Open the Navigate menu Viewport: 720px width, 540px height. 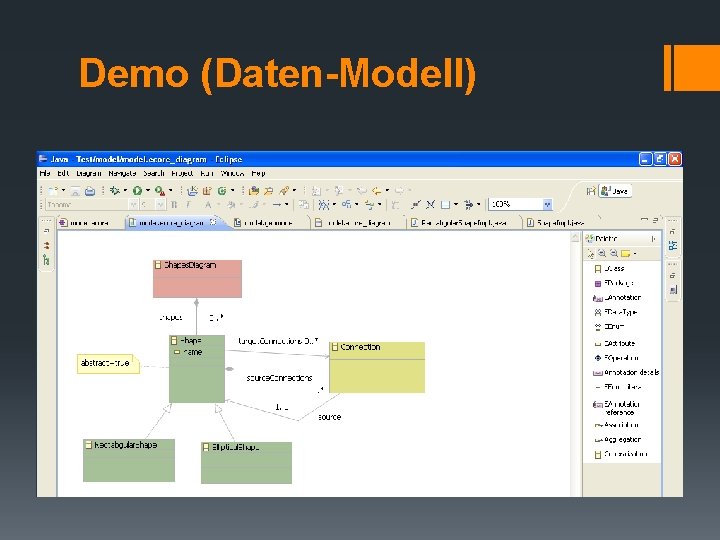122,174
